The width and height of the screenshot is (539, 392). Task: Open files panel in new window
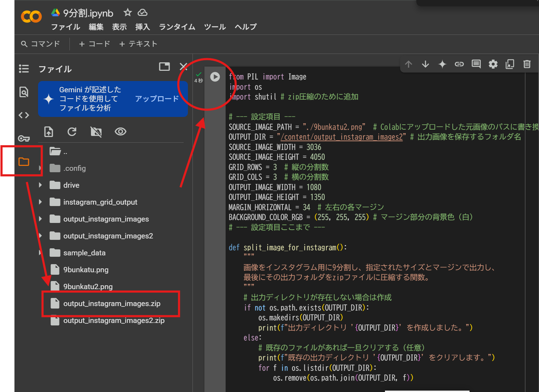pos(164,67)
